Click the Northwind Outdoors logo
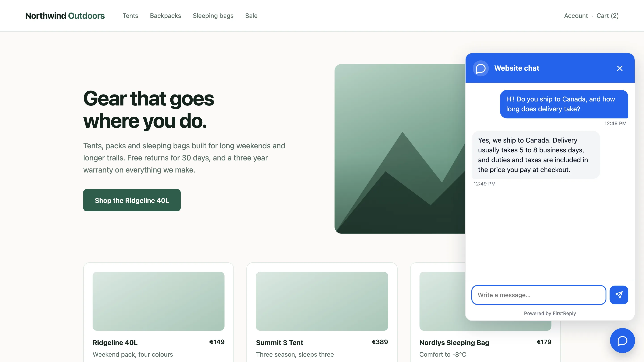The image size is (644, 362). pos(65,16)
